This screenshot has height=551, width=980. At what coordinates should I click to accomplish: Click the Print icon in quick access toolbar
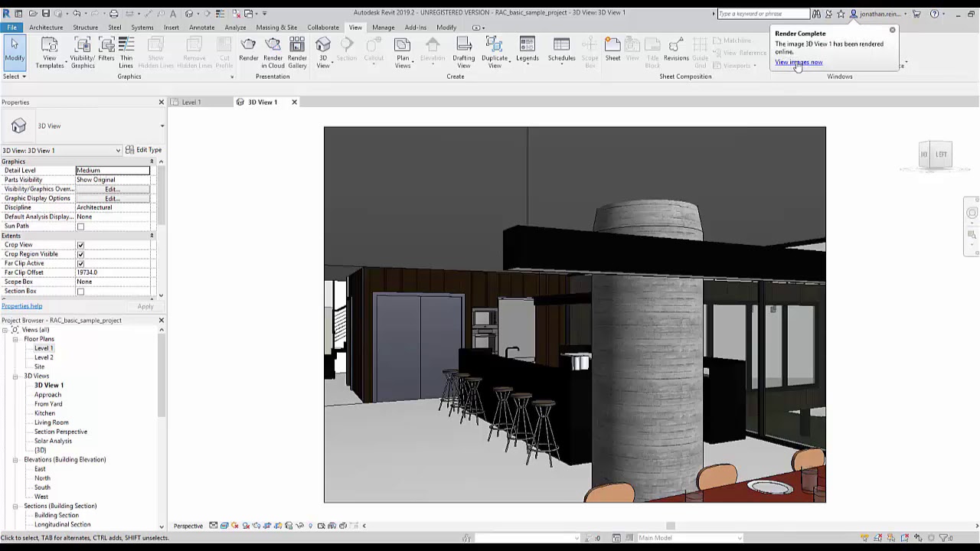[x=113, y=14]
